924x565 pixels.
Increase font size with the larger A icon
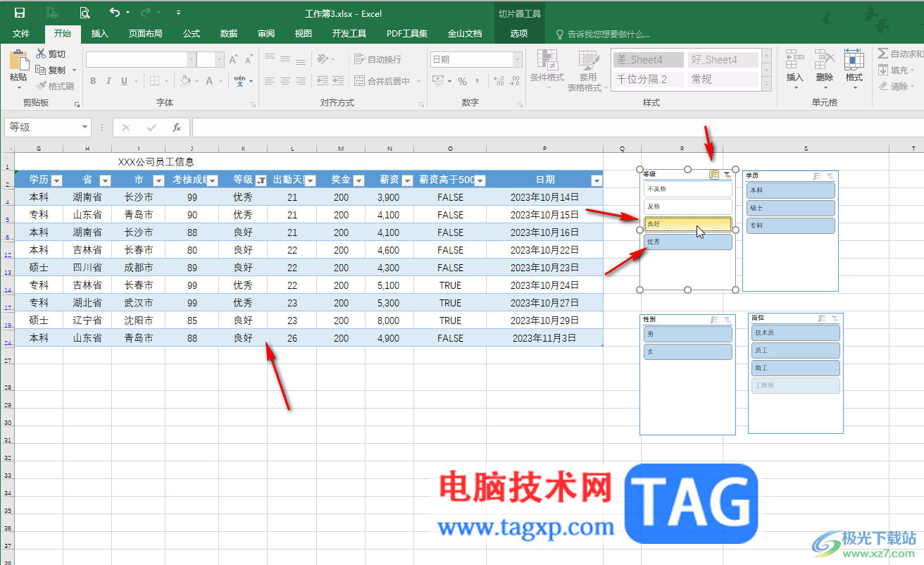pyautogui.click(x=232, y=60)
